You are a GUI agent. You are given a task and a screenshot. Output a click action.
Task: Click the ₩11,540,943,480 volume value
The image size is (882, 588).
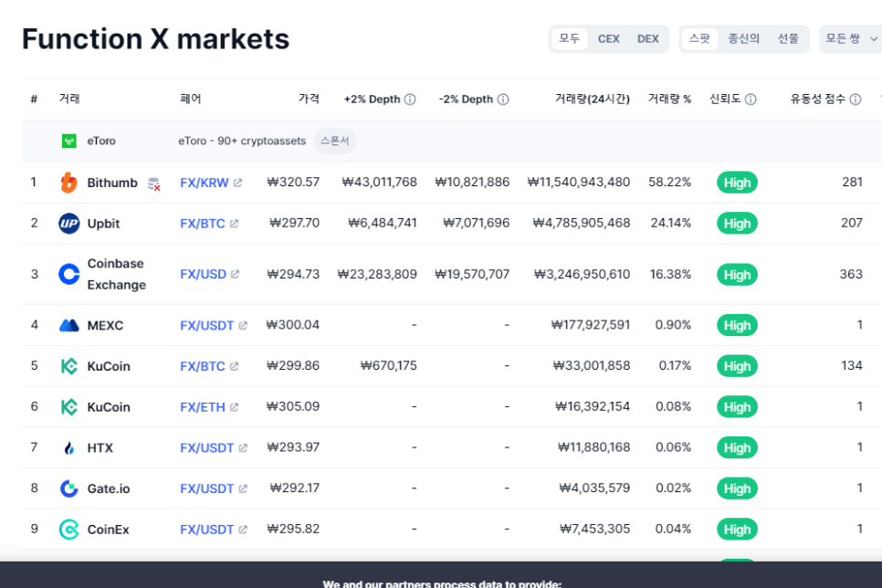pyautogui.click(x=579, y=183)
